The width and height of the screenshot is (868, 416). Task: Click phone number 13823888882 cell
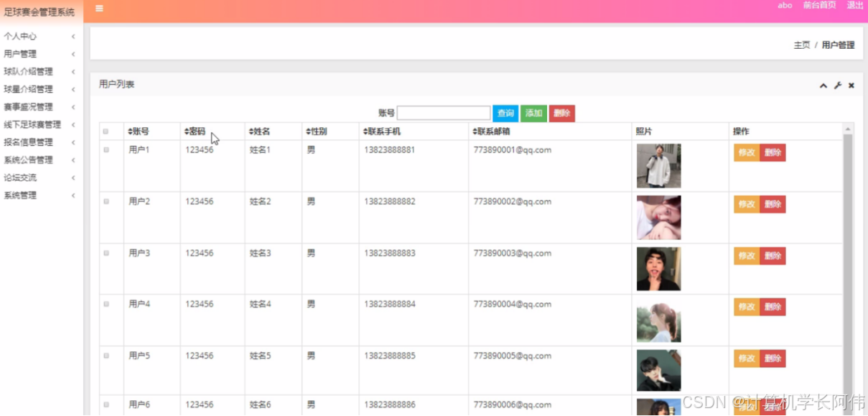click(x=389, y=202)
